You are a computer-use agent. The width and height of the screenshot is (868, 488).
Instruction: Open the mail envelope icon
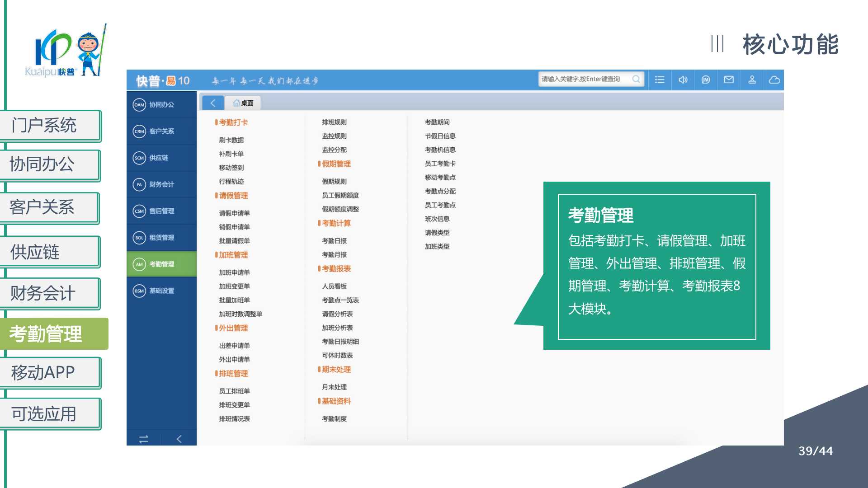(x=729, y=80)
